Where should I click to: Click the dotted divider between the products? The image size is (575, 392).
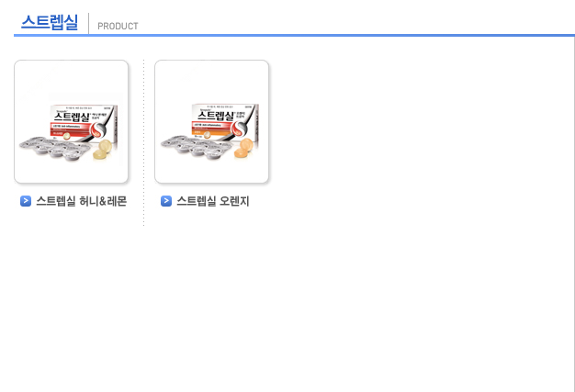point(143,143)
